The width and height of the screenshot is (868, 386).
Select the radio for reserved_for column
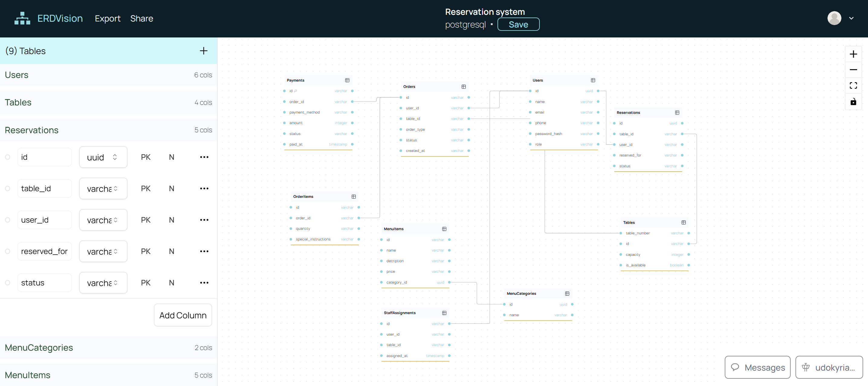(x=8, y=251)
